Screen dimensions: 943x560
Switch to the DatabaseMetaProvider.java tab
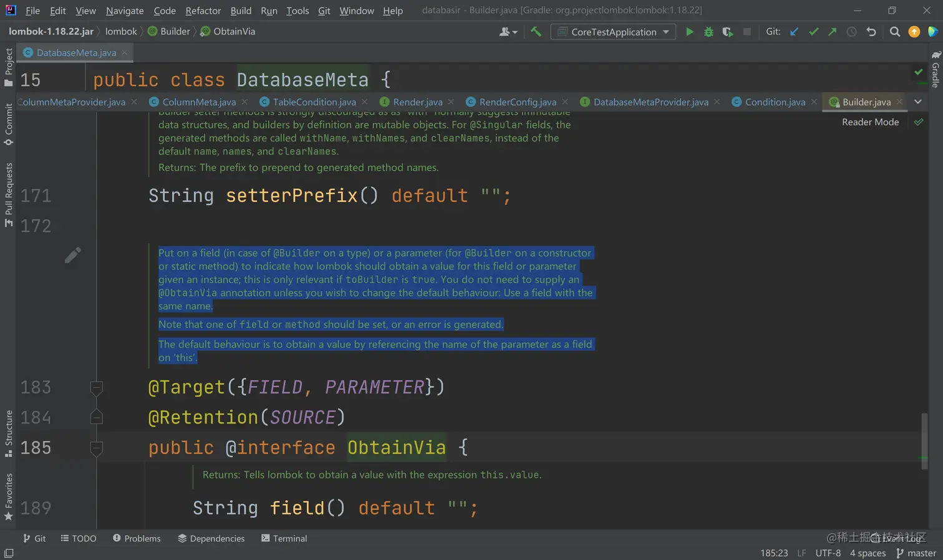[x=650, y=102]
